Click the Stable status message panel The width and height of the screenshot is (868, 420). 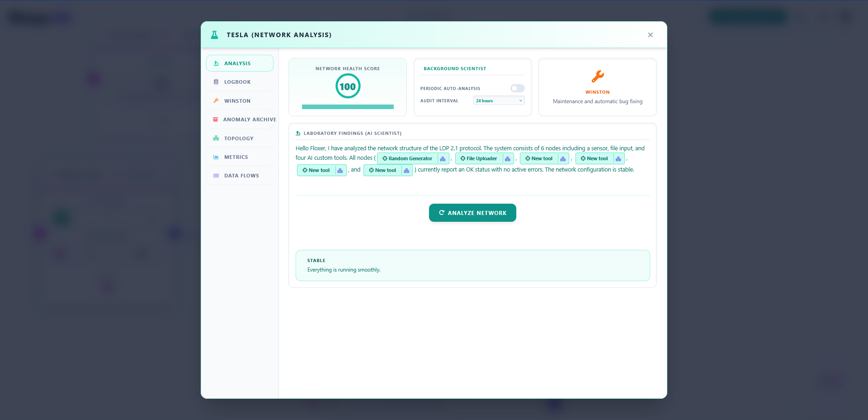472,265
